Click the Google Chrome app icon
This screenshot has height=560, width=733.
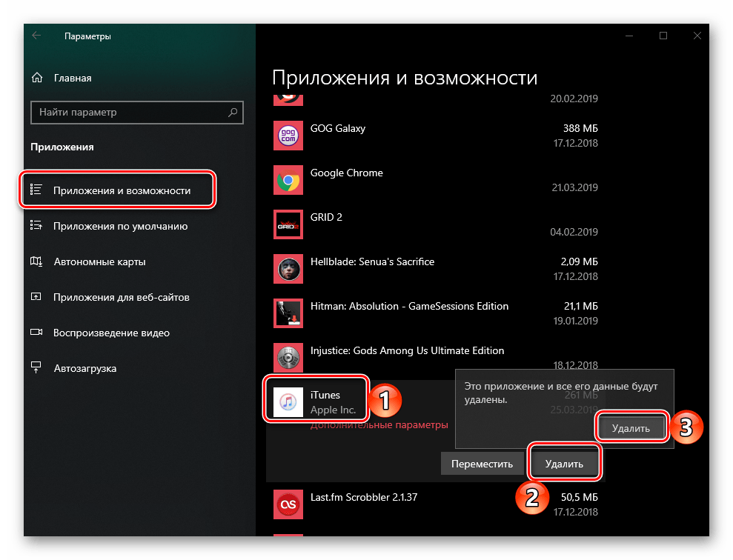288,180
